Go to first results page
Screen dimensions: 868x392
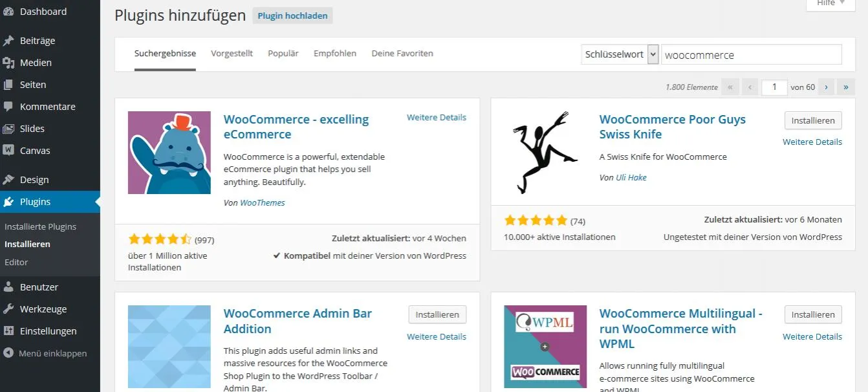tap(730, 87)
